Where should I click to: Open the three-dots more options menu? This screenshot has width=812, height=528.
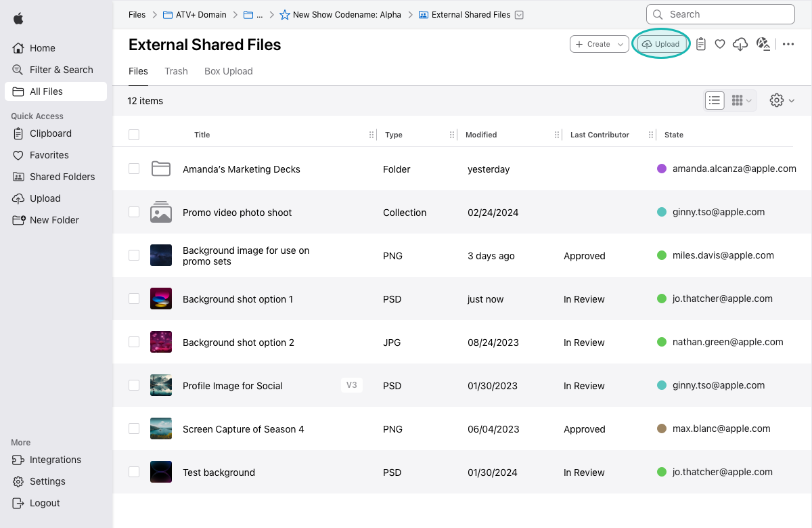tap(788, 44)
